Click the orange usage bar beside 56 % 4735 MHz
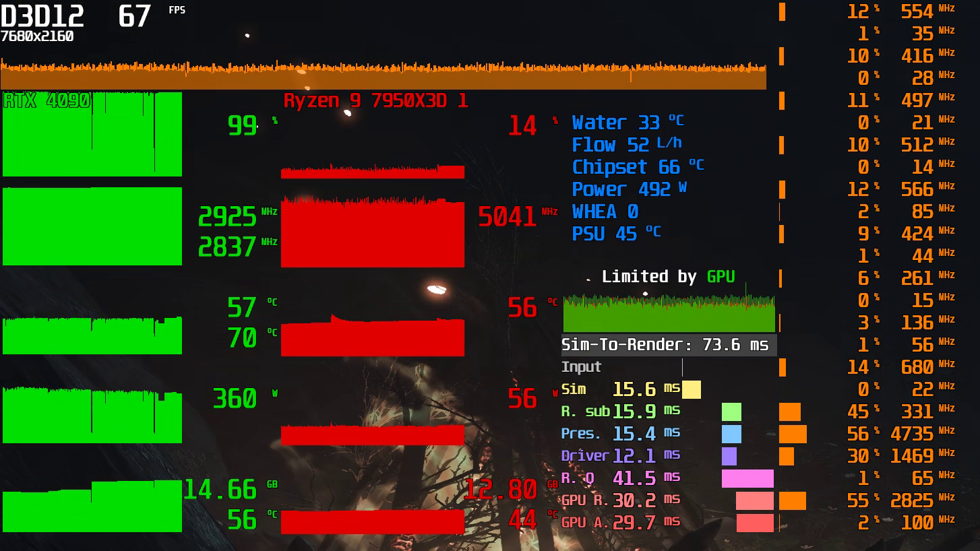Image resolution: width=980 pixels, height=551 pixels. [x=793, y=434]
